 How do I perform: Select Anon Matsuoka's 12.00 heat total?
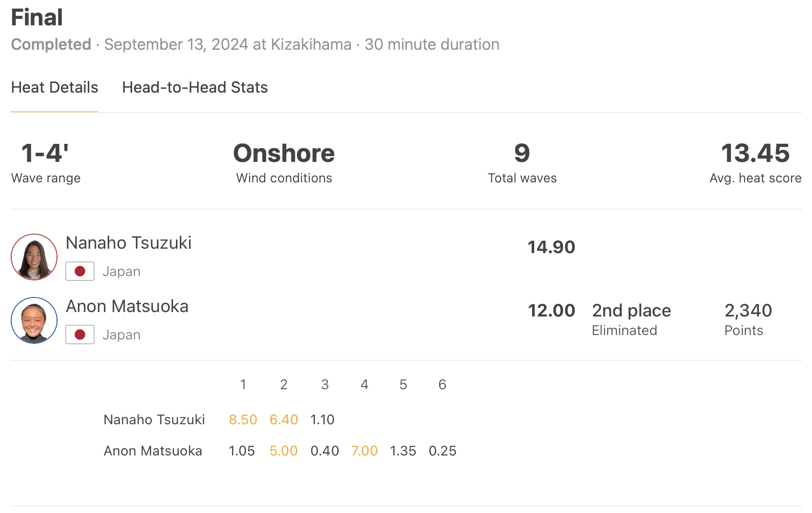coord(551,311)
